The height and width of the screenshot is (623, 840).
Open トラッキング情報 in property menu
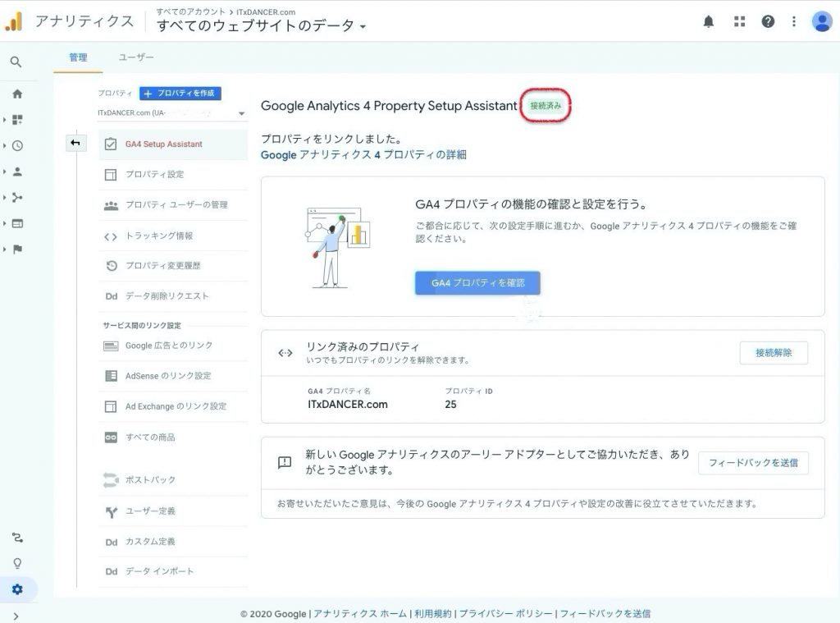coord(159,236)
